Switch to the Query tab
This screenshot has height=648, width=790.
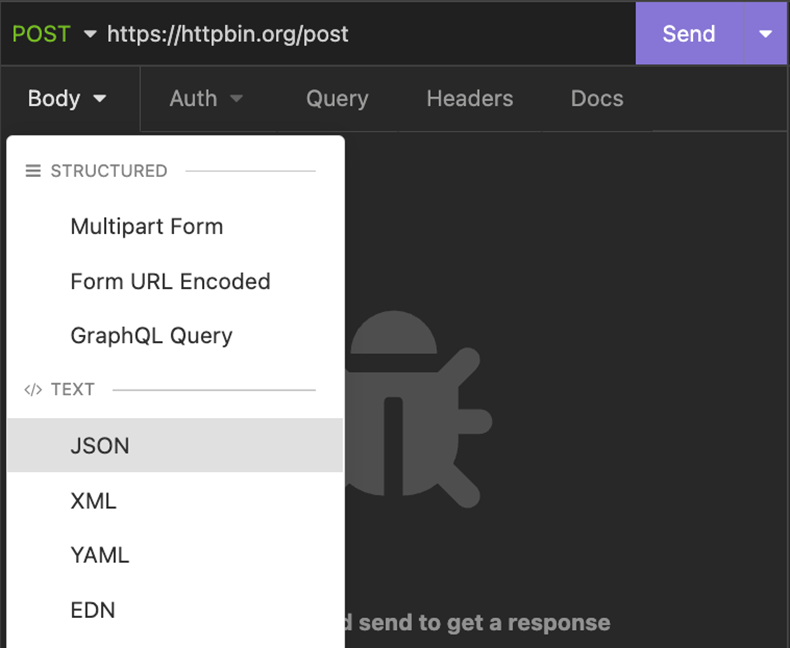point(337,98)
